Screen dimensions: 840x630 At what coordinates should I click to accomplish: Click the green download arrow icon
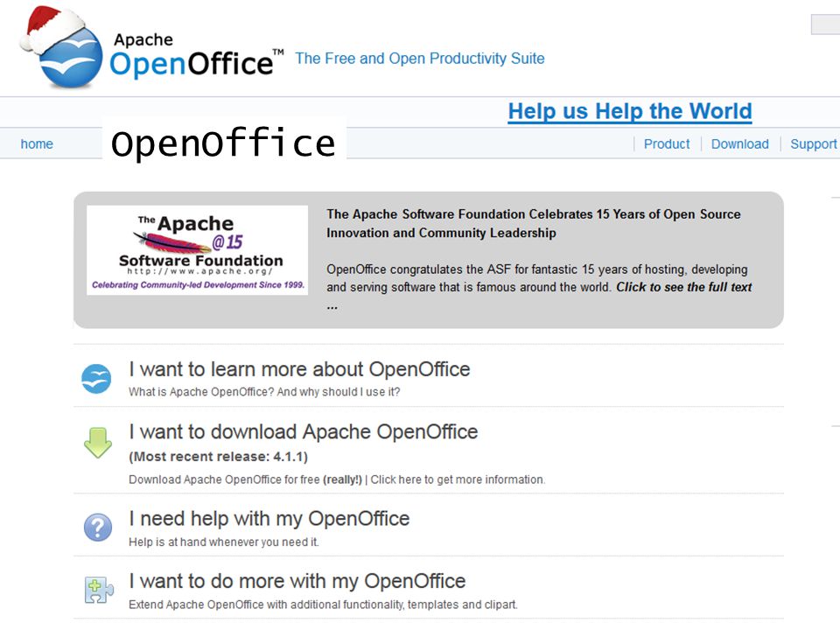pos(98,443)
